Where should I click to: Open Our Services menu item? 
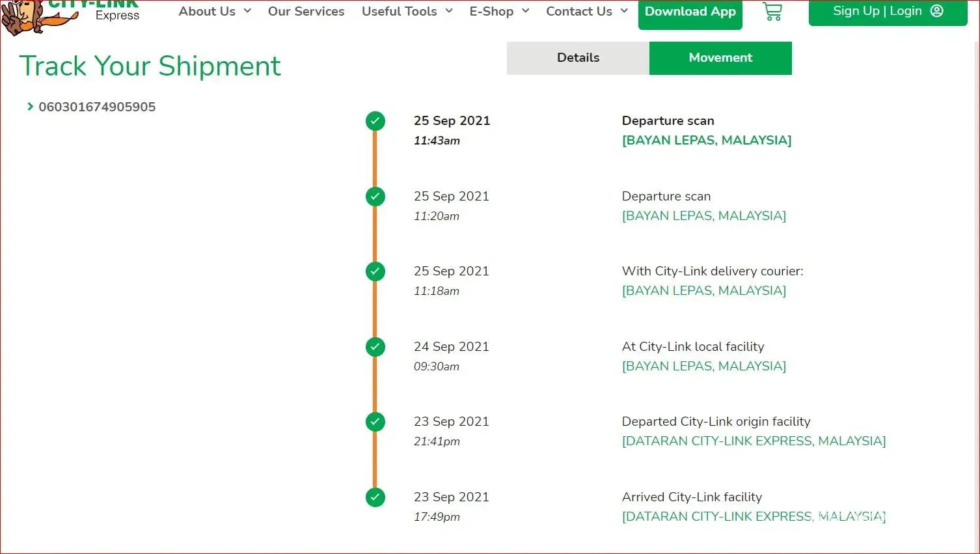[306, 12]
